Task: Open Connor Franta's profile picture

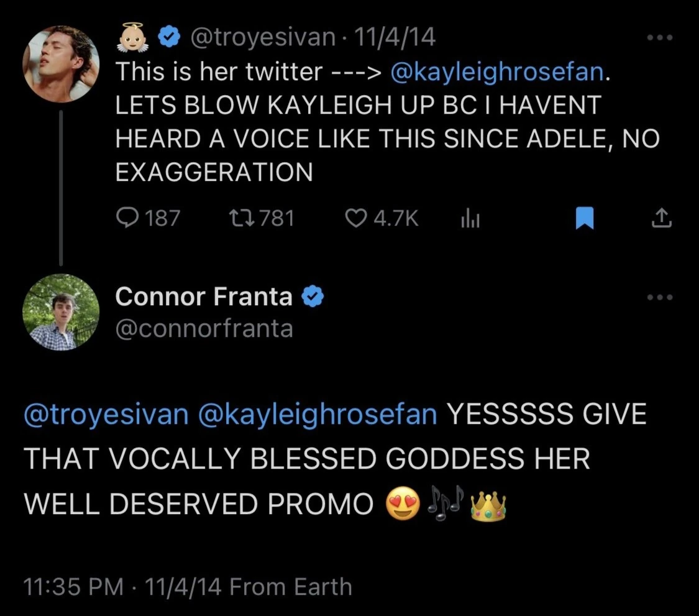Action: pos(61,313)
